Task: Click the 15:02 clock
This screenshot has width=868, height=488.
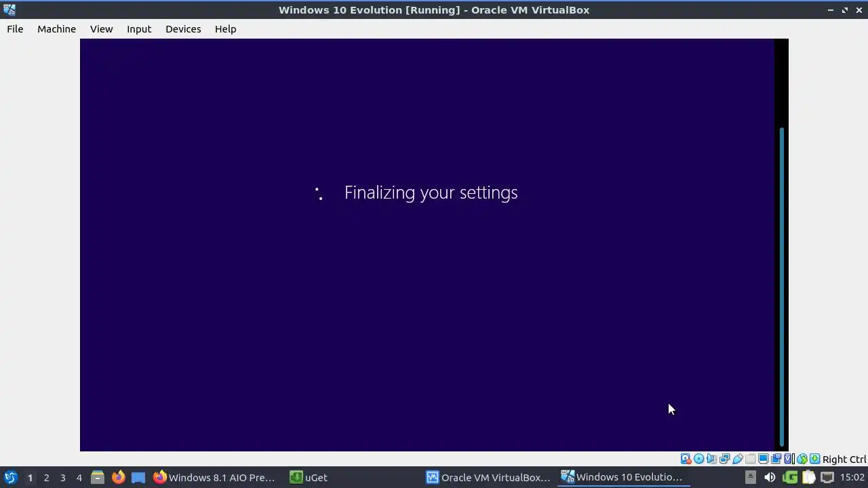Action: (852, 477)
